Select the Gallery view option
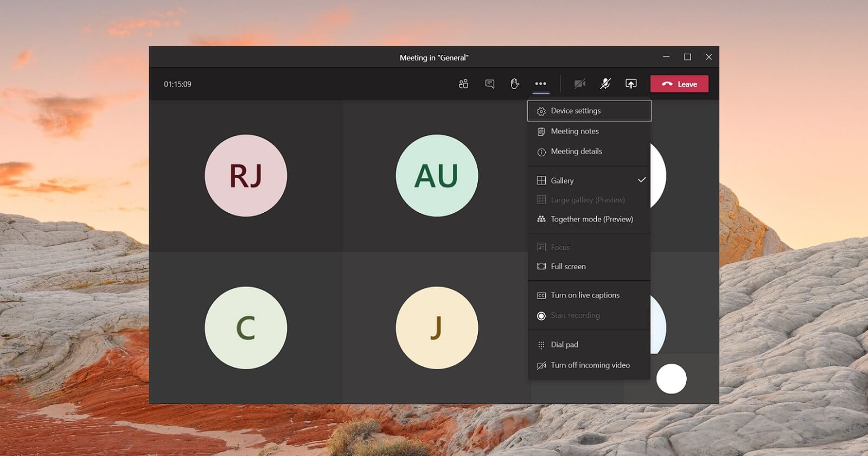 click(562, 180)
